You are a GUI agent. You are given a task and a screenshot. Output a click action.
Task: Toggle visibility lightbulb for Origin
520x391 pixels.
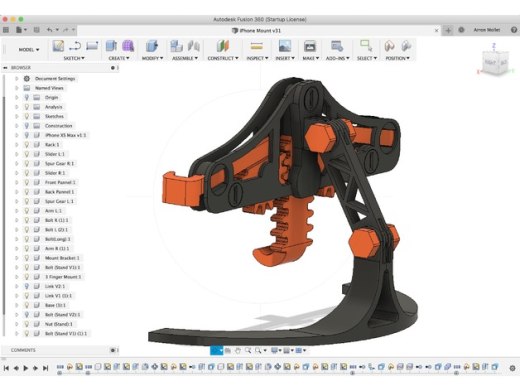27,97
